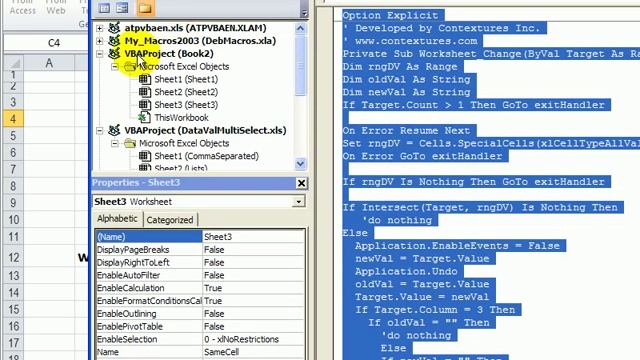Click the View Code icon in Project Explorer
The height and width of the screenshot is (360, 640).
point(104,8)
